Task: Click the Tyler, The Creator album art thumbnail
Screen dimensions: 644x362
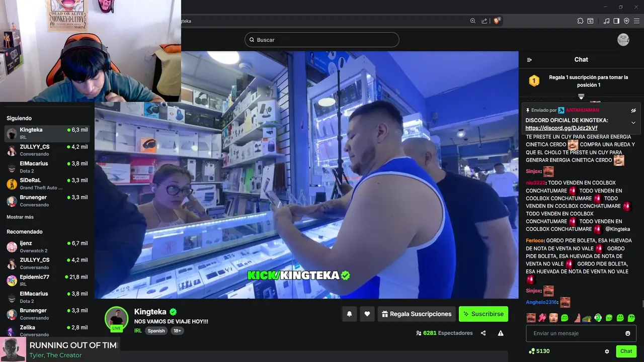Action: (x=13, y=349)
